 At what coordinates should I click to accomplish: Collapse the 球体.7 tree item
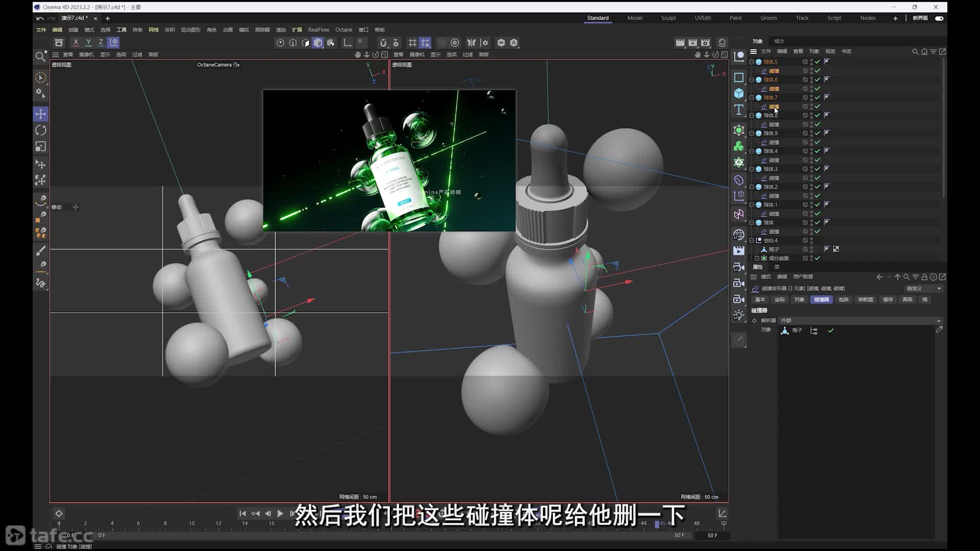point(751,97)
